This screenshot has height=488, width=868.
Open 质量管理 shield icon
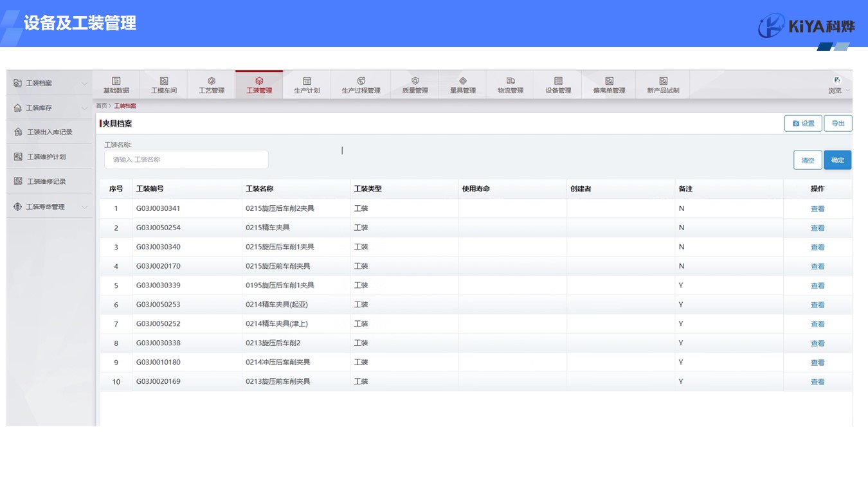click(x=415, y=81)
